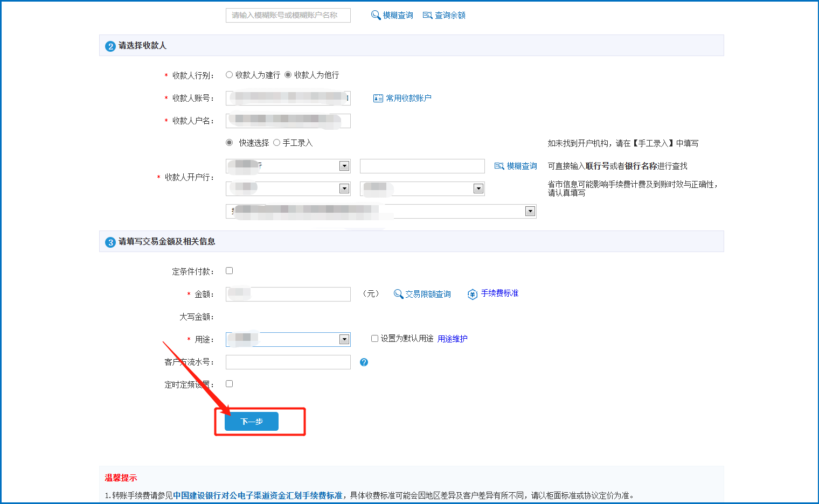Click the 交易限额查询 magnifier icon
The width and height of the screenshot is (819, 504).
pos(398,294)
